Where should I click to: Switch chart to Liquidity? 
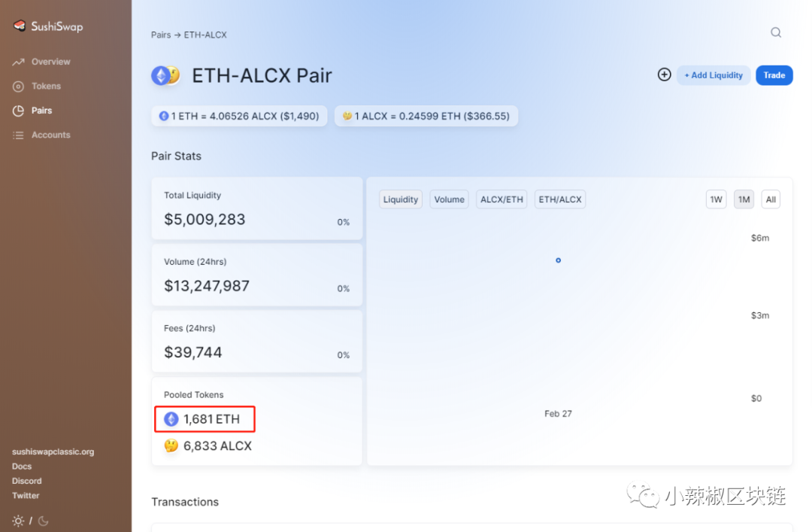pyautogui.click(x=400, y=199)
